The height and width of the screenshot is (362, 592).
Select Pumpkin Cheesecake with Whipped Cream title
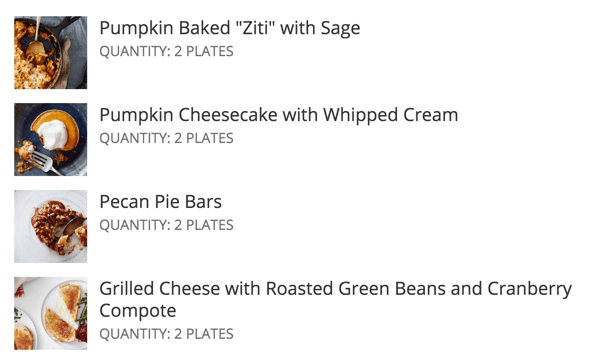click(x=279, y=115)
